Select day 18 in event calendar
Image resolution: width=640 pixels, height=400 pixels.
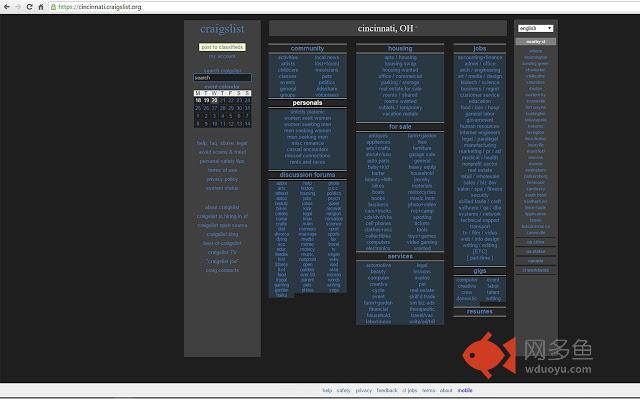198,100
